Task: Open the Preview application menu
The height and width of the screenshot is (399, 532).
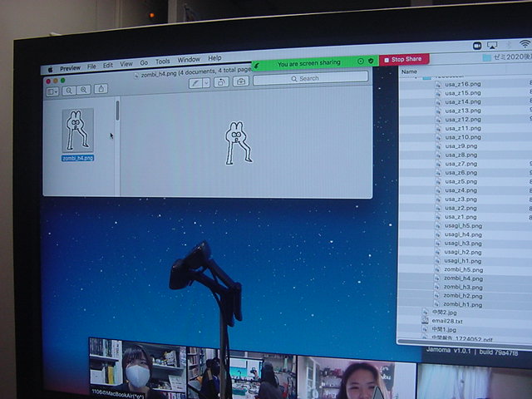Action: [x=70, y=68]
